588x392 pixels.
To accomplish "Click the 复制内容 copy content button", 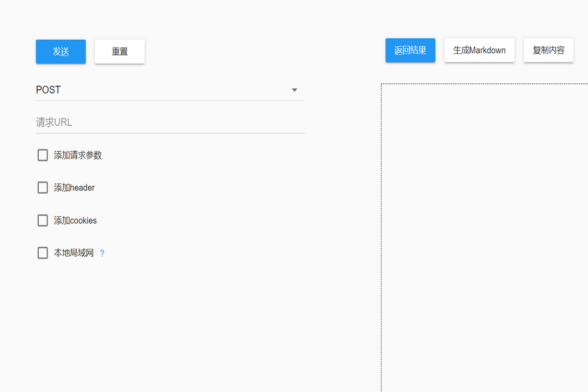I will (x=548, y=50).
